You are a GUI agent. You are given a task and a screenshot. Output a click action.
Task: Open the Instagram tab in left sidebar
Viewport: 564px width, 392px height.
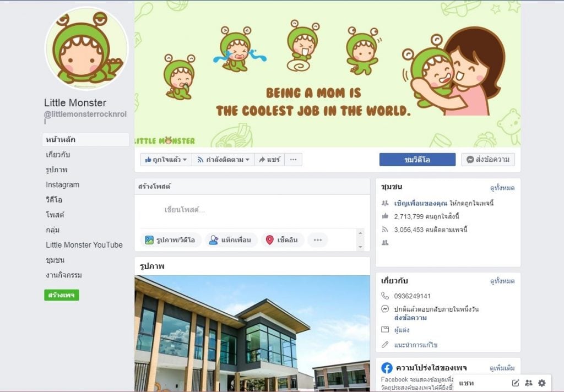click(x=63, y=184)
